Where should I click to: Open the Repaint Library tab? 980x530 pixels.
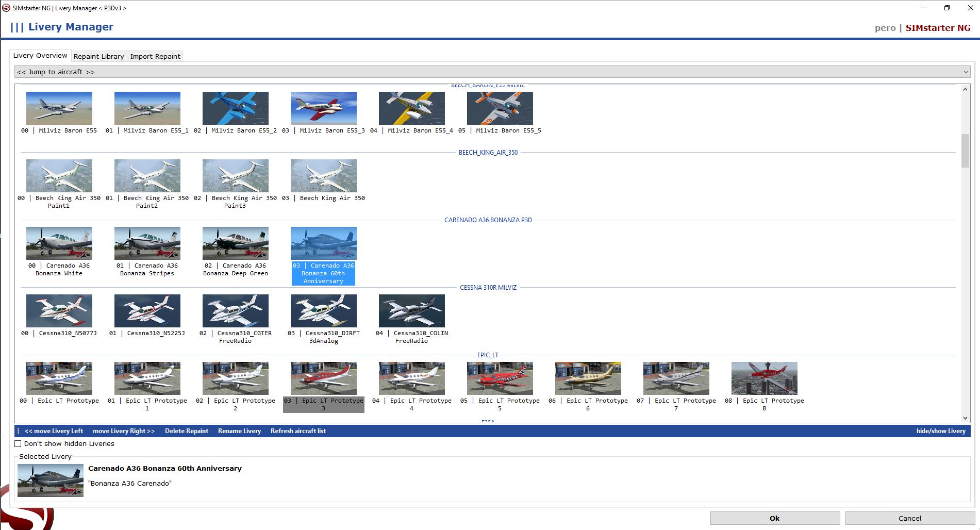pyautogui.click(x=98, y=56)
